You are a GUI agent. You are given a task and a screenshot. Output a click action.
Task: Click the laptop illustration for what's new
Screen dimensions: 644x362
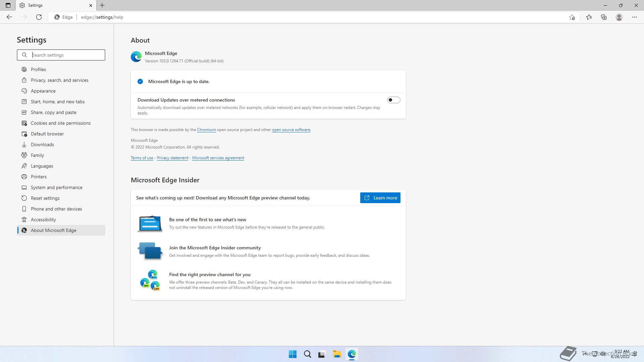[x=150, y=223]
